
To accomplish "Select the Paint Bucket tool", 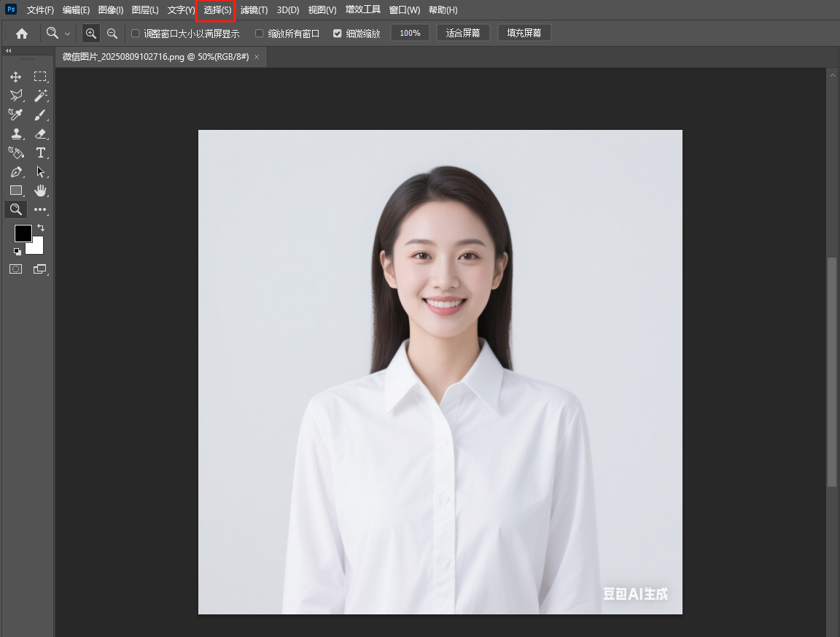I will pyautogui.click(x=16, y=153).
